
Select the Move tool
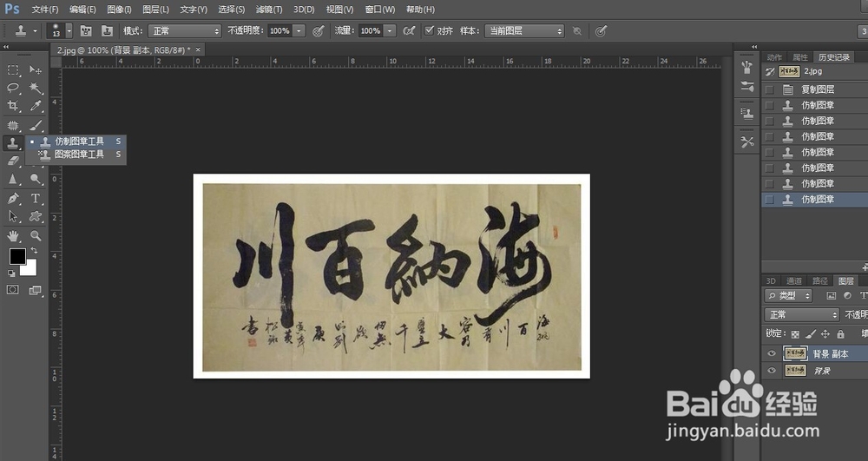tap(36, 69)
